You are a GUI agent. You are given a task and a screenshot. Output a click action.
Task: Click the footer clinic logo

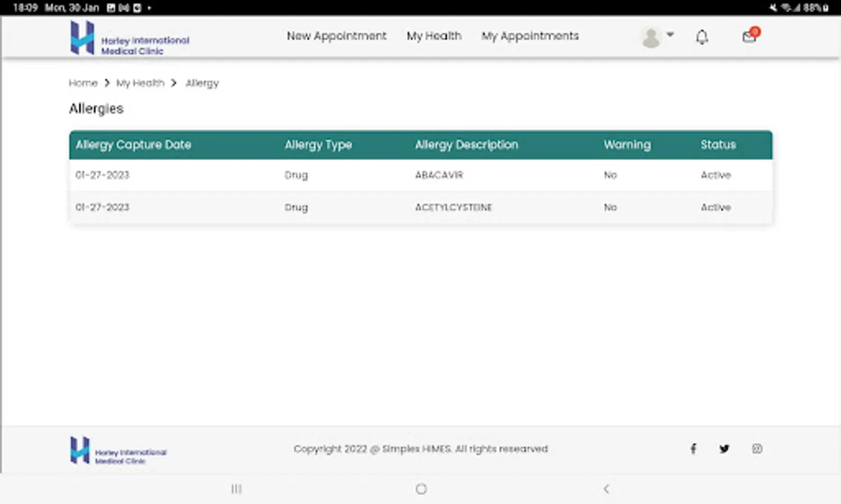[117, 449]
